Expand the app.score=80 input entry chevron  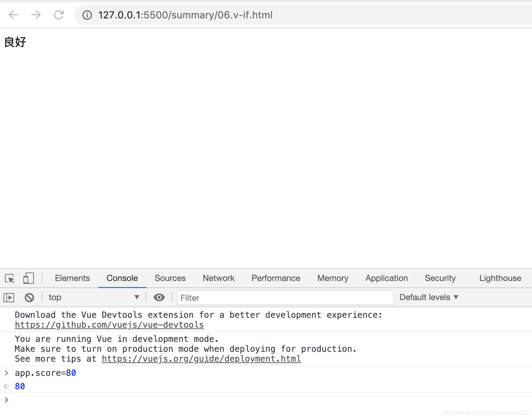6,373
